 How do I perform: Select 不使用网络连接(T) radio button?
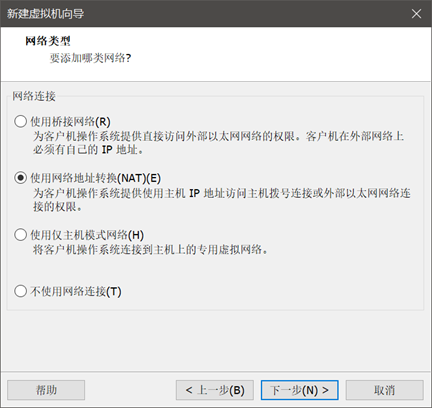[20, 291]
